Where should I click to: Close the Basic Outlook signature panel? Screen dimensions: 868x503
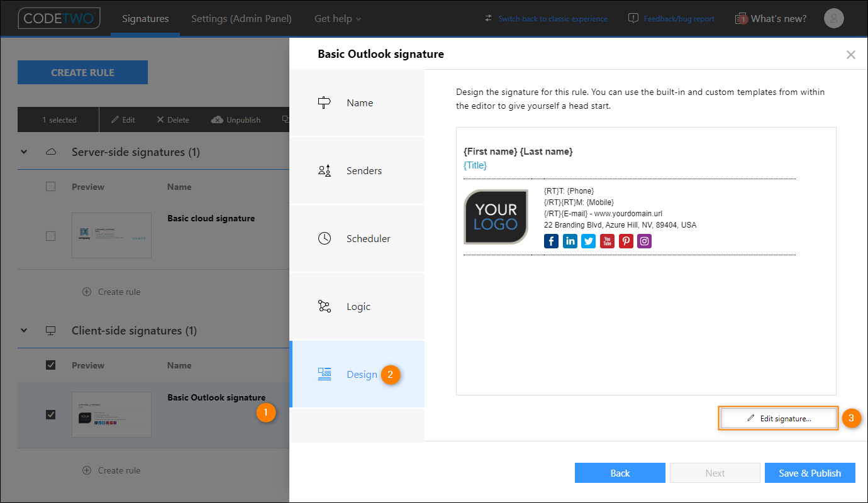tap(851, 55)
